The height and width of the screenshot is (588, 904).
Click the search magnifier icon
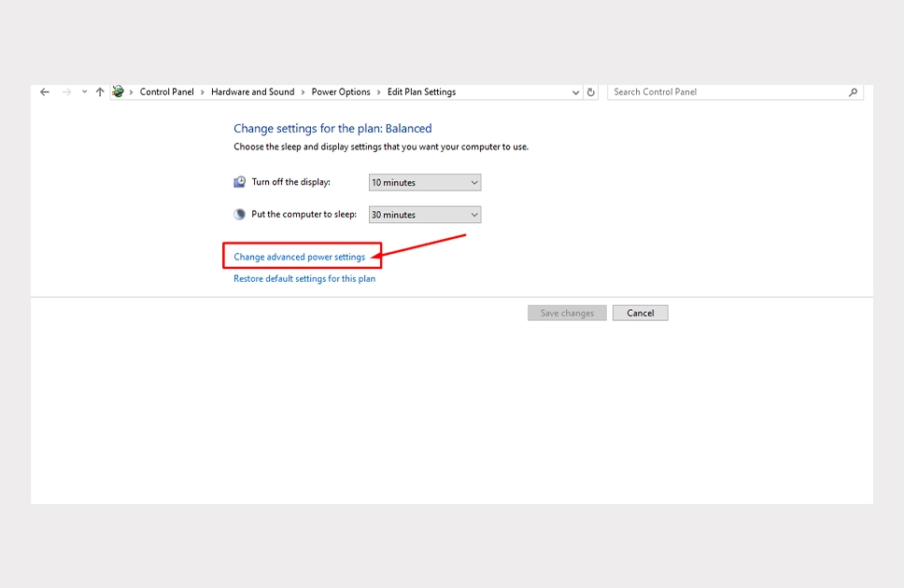click(x=854, y=92)
